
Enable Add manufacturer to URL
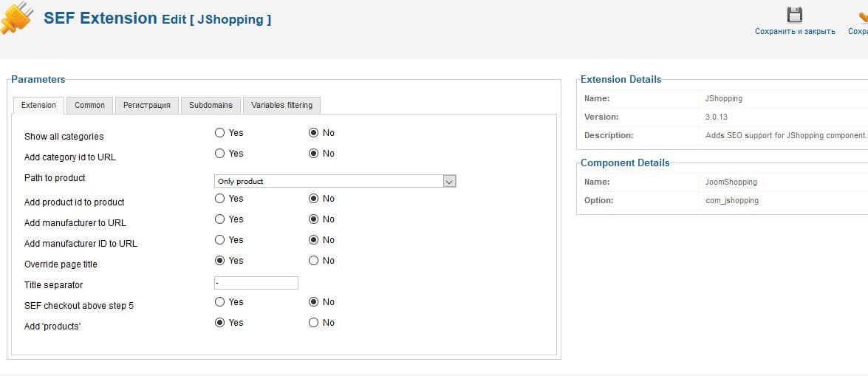point(219,219)
